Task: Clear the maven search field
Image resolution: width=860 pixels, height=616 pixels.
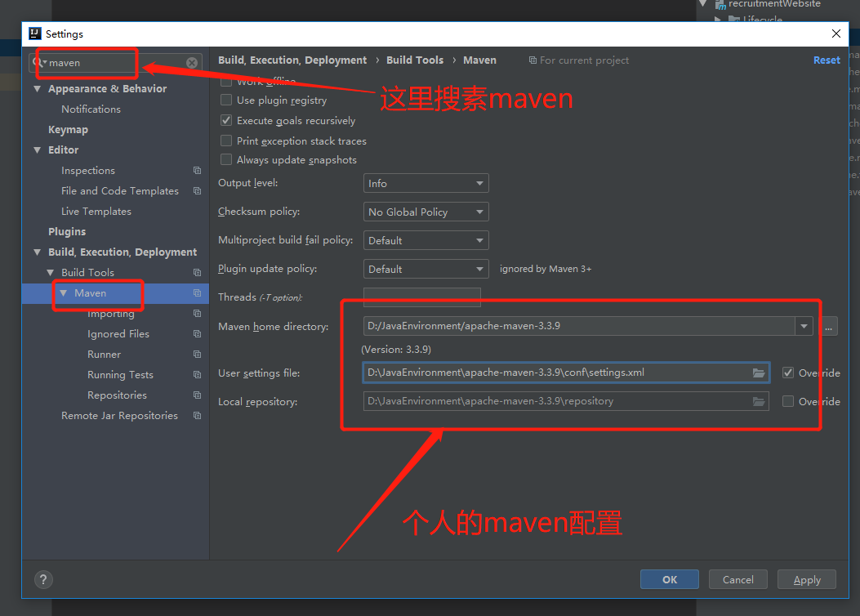Action: click(x=191, y=63)
